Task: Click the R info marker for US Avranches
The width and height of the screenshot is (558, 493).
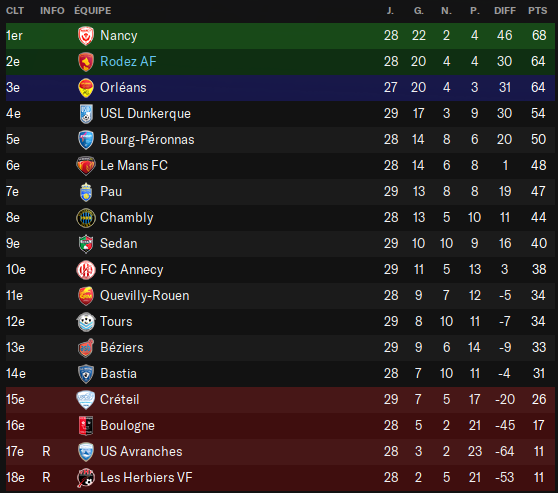Action: click(46, 451)
